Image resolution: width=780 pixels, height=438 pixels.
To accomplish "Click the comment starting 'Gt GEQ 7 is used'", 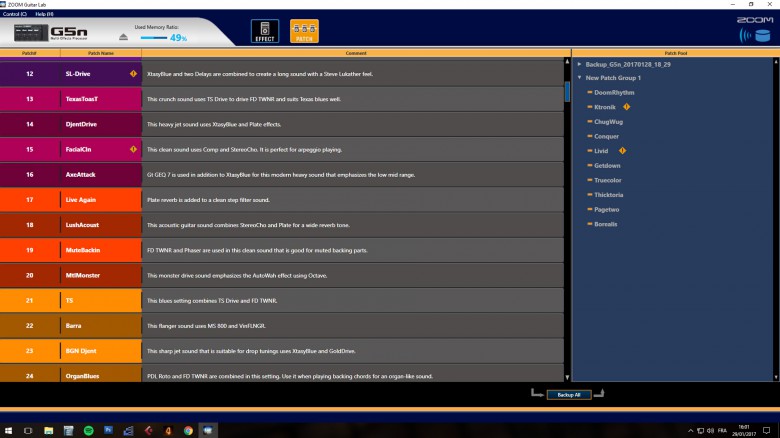I will pos(281,175).
